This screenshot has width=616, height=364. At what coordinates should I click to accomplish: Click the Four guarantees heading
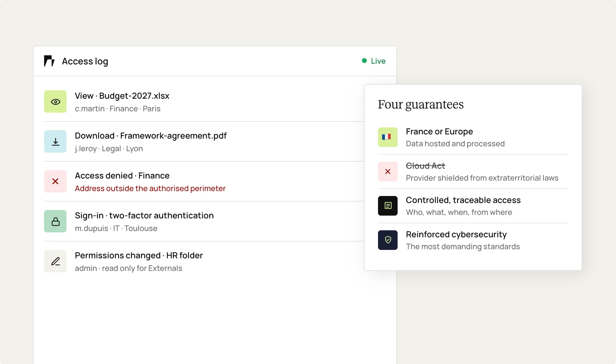coord(421,105)
